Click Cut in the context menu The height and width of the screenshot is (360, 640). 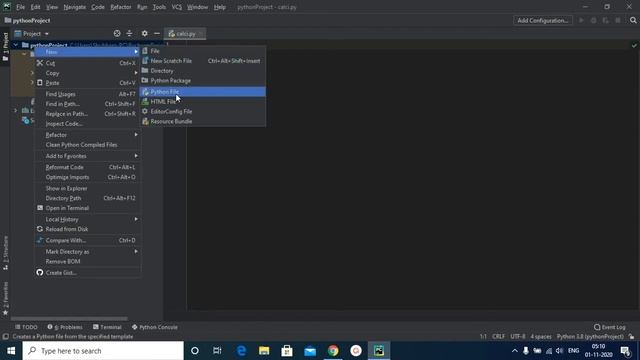click(x=87, y=63)
